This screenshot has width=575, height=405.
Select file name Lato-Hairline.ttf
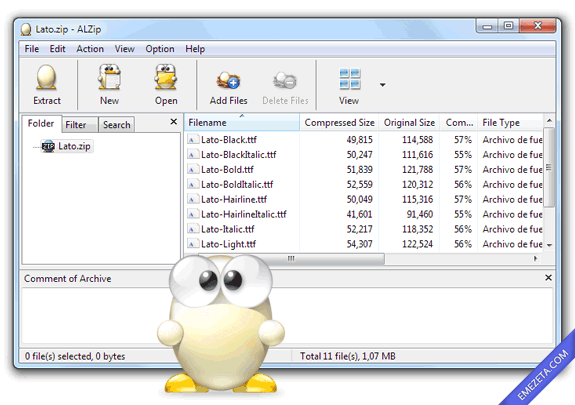234,200
